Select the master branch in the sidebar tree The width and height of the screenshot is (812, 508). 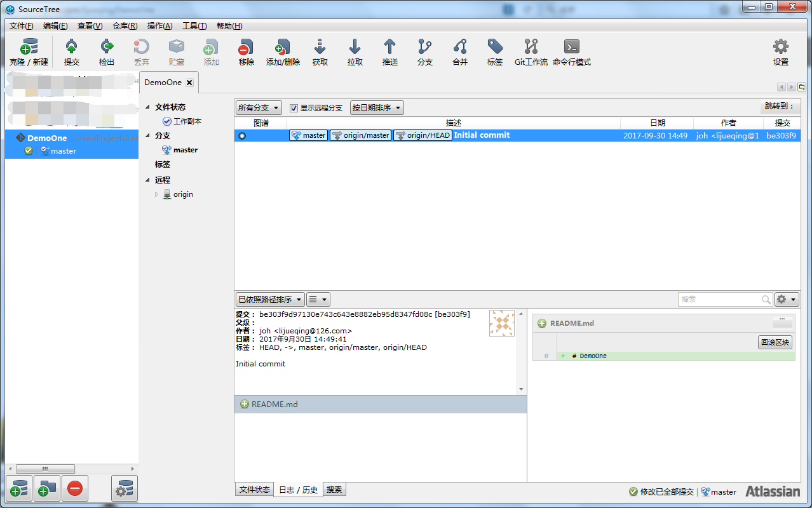click(x=180, y=150)
